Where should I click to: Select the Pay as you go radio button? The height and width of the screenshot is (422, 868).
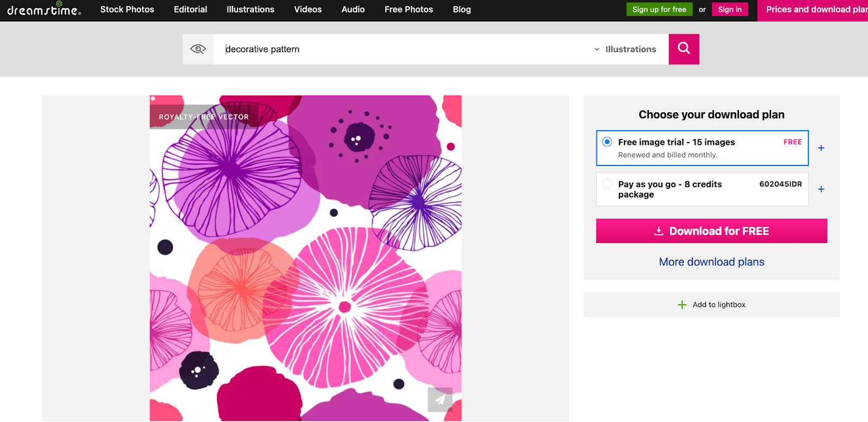[607, 184]
